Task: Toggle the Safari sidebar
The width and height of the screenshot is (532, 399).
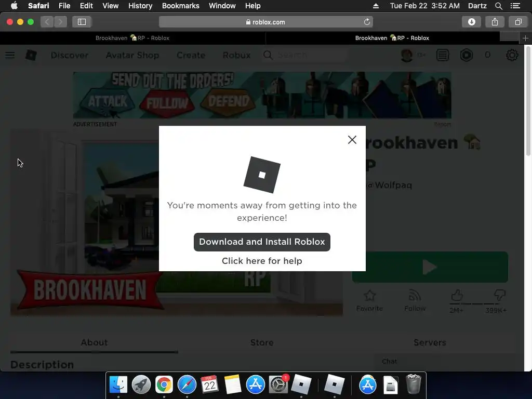Action: (x=82, y=22)
